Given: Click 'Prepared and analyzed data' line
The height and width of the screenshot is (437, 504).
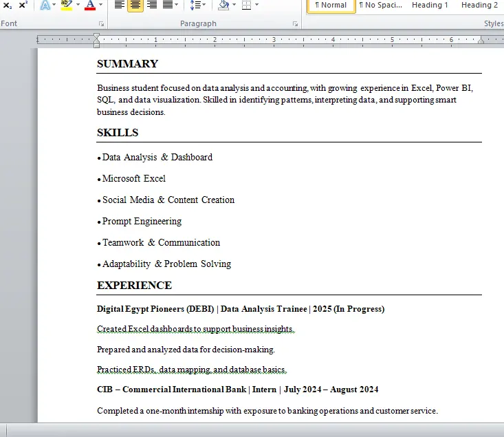Looking at the screenshot, I should click(x=186, y=350).
